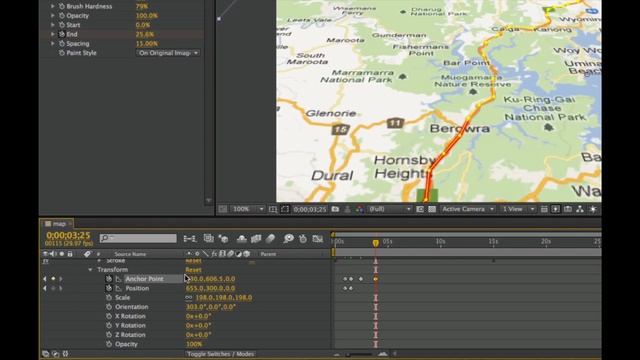Click Toggle Switches / Modes button
The width and height of the screenshot is (640, 360).
220,354
